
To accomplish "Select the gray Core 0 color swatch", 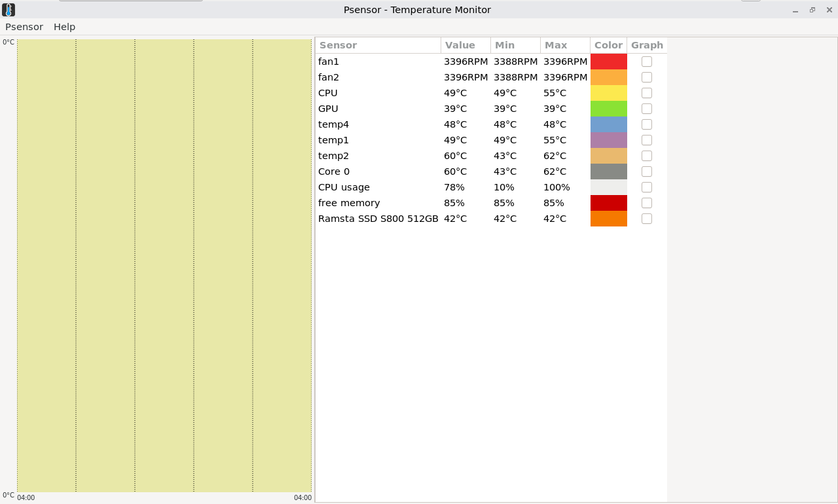I will 608,171.
